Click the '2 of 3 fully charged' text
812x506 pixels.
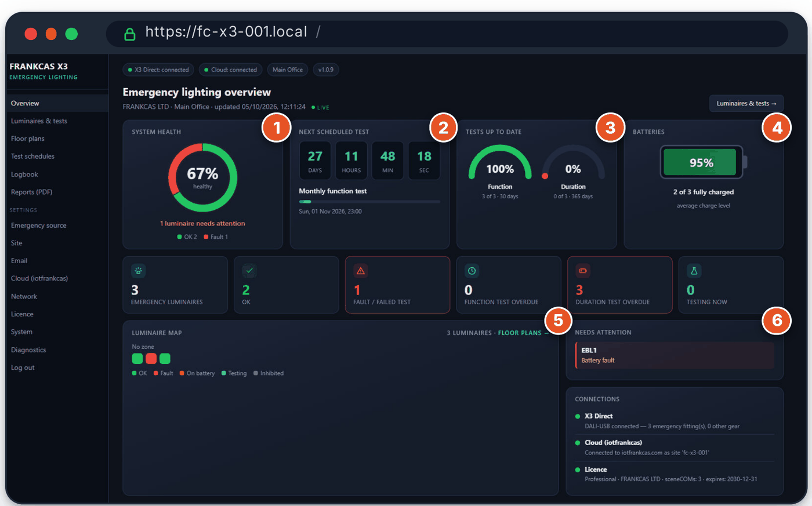click(x=704, y=192)
